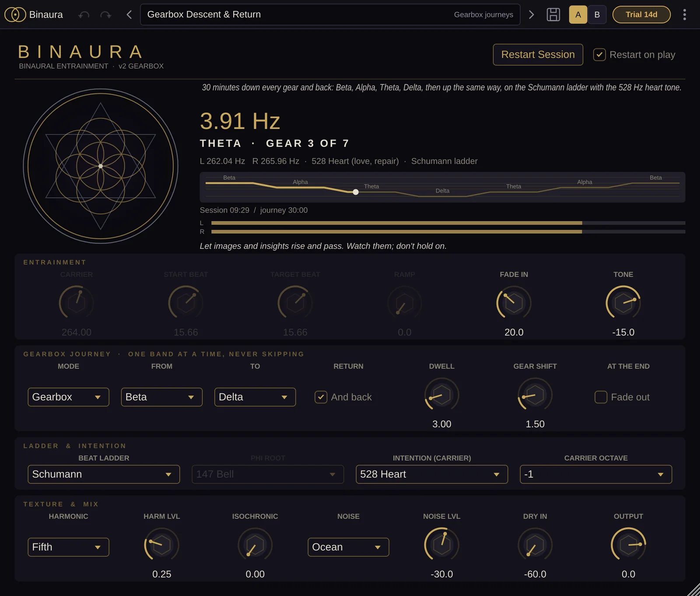Viewport: 700px width, 596px height.
Task: Click the Target Beat knob
Action: tap(295, 303)
